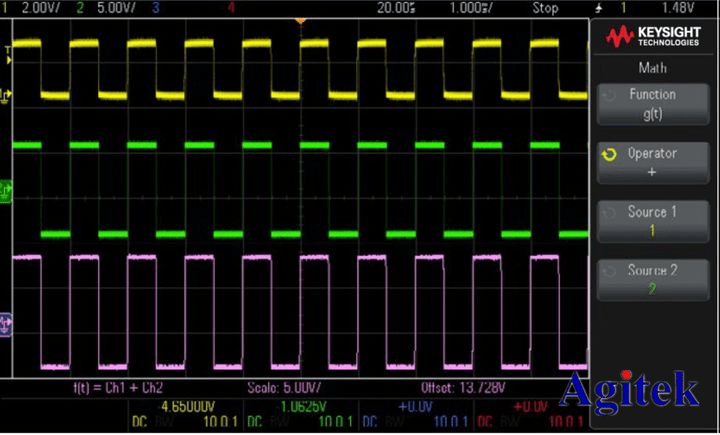This screenshot has width=720, height=435.
Task: Click the yellow DC coupling label
Action: pos(140,422)
